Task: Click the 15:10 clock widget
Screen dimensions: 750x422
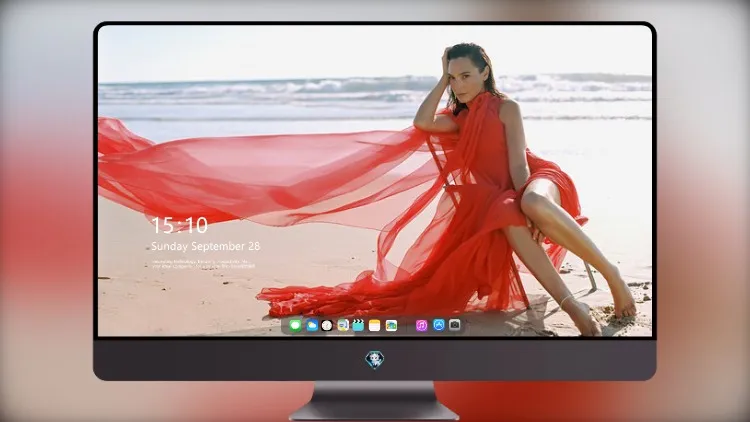Action: pyautogui.click(x=180, y=225)
